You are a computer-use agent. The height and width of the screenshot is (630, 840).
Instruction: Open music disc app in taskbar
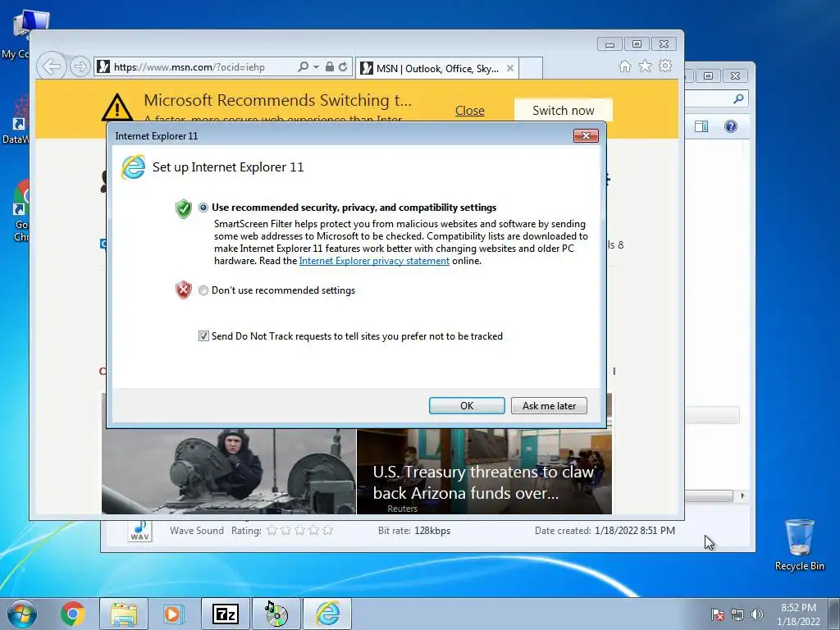276,614
